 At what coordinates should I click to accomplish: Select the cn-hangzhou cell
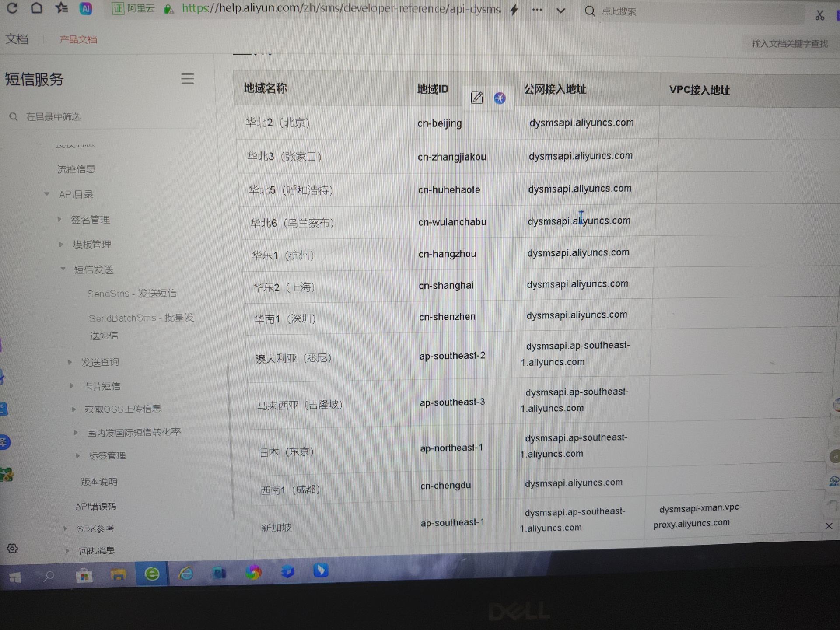(447, 254)
